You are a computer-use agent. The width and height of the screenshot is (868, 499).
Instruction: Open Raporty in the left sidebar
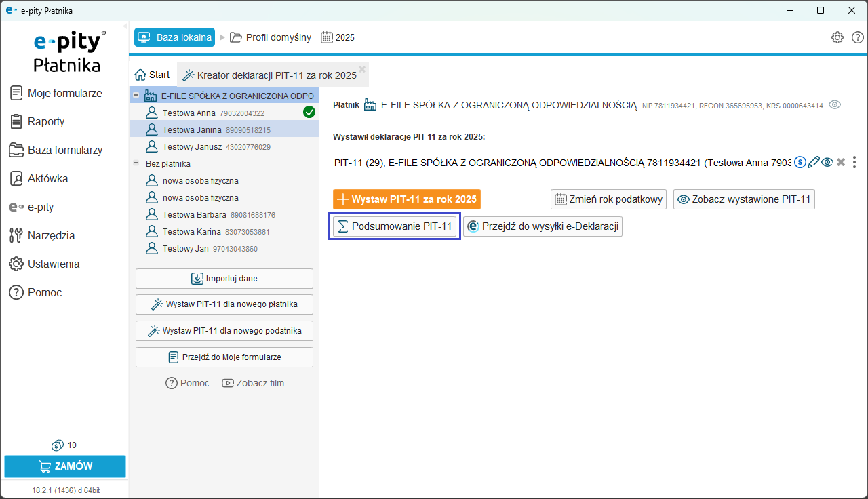tap(46, 122)
